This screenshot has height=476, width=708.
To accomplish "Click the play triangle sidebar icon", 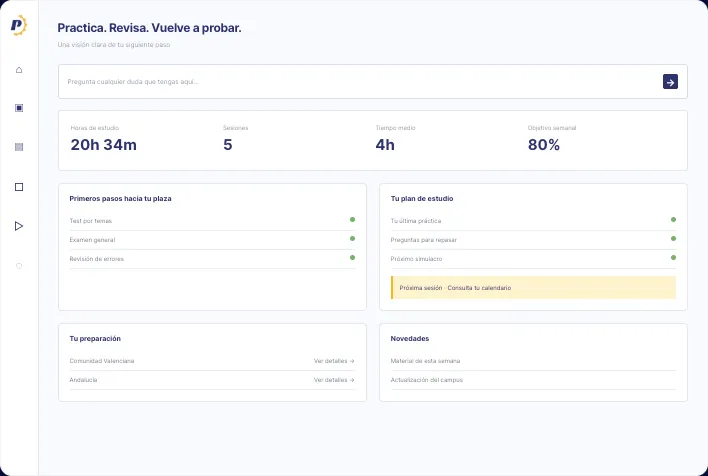I will click(19, 226).
